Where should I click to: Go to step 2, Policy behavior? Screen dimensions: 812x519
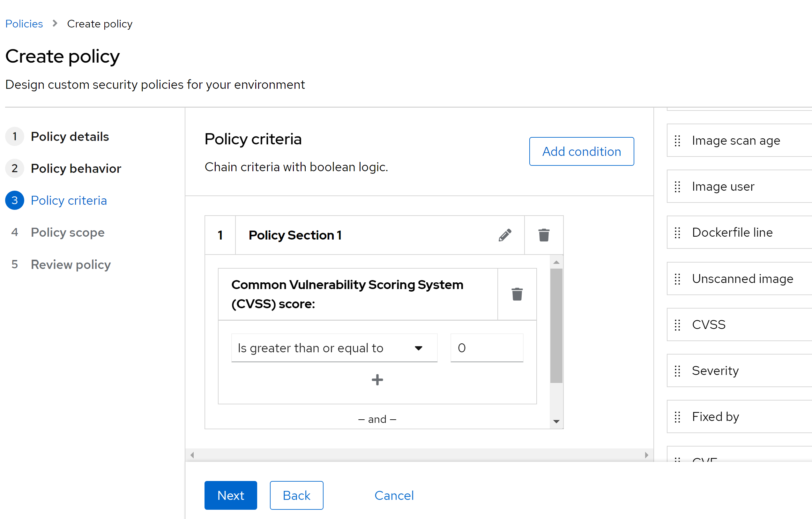click(76, 168)
